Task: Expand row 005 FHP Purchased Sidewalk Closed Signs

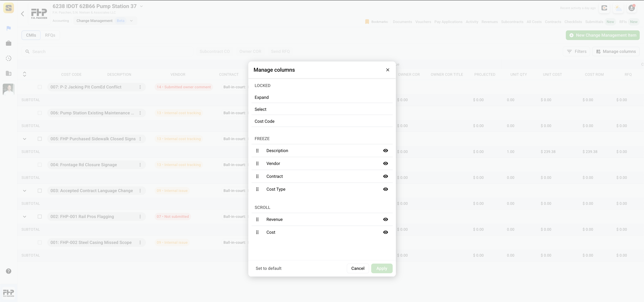Action: [x=25, y=139]
